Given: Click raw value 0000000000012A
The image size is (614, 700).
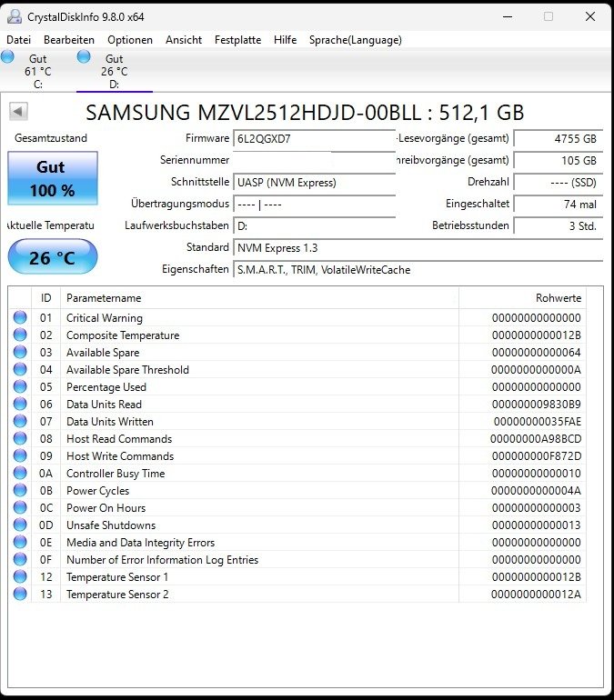Looking at the screenshot, I should click(536, 595).
